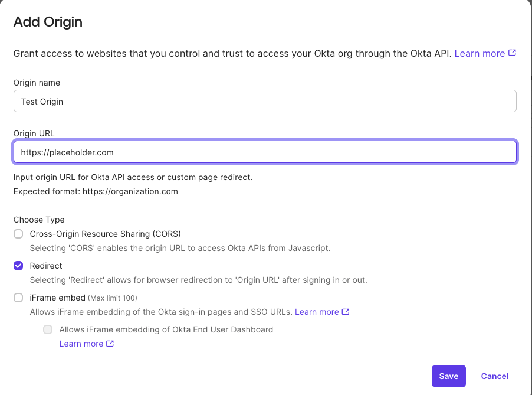Click the Expected format: https://organization.com hint
Image resolution: width=532 pixels, height=395 pixels.
point(96,191)
